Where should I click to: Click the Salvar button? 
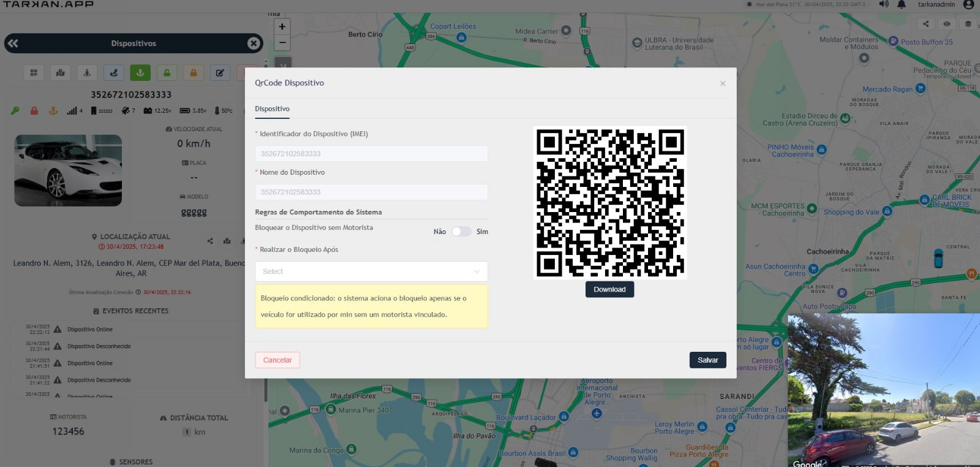pos(707,360)
